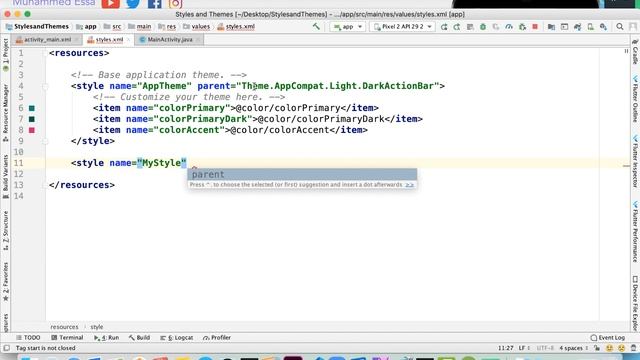Click the happy face feedback icon
Image resolution: width=640 pixels, height=360 pixels.
[x=609, y=348]
